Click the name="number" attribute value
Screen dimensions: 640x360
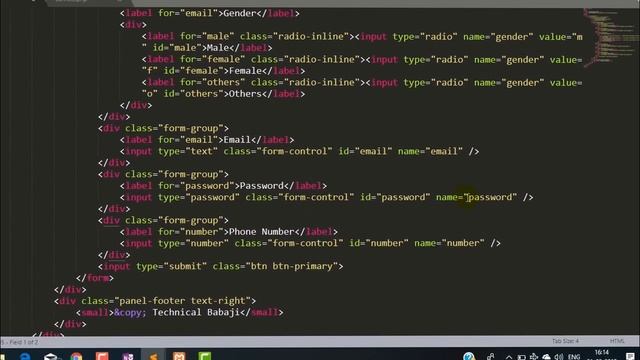(x=463, y=243)
